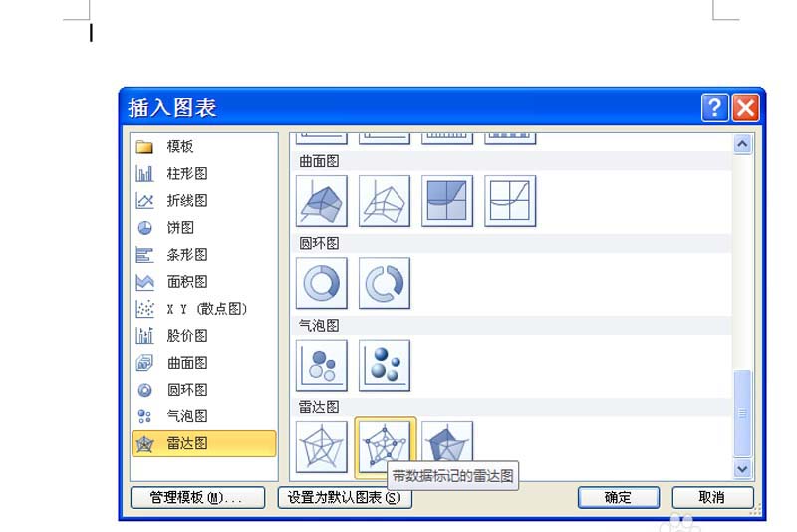Select 气泡图 bubble category in left list
This screenshot has height=532, width=797.
[x=203, y=416]
